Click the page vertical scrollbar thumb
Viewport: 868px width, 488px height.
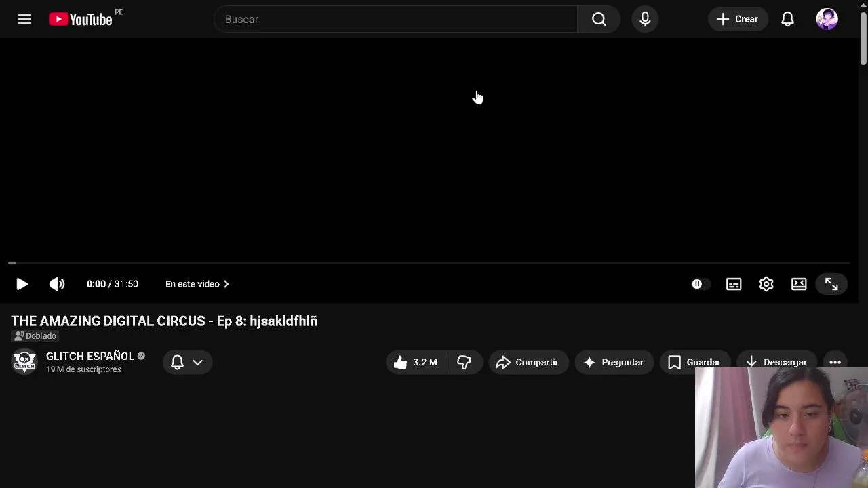[x=863, y=39]
